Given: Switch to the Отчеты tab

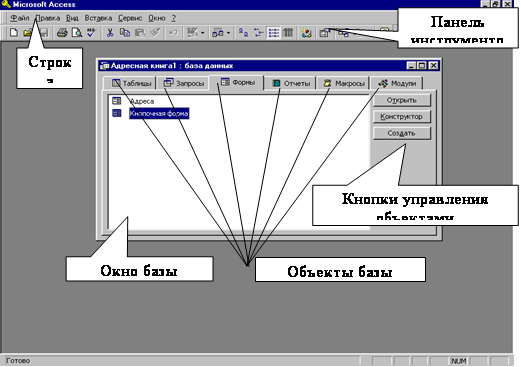Looking at the screenshot, I should pos(291,83).
